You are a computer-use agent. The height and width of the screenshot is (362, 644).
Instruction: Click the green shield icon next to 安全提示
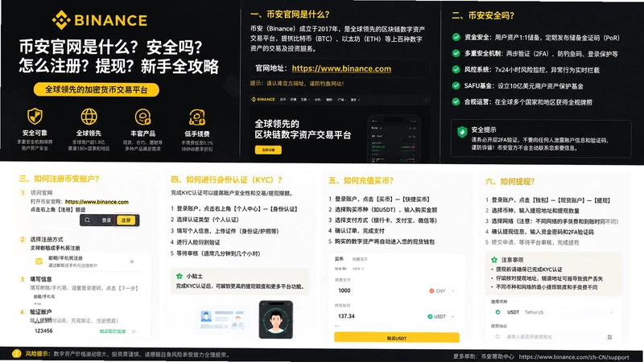462,132
